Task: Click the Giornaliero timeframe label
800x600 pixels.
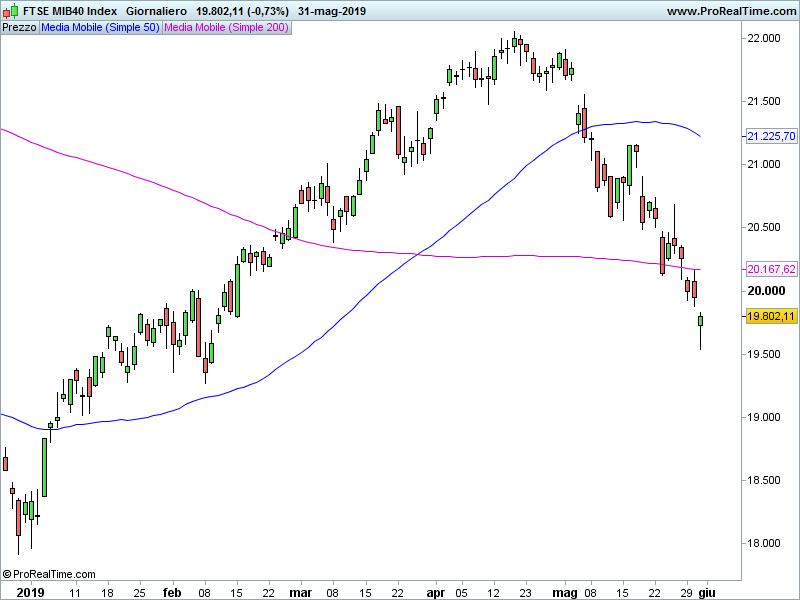Action: point(156,11)
